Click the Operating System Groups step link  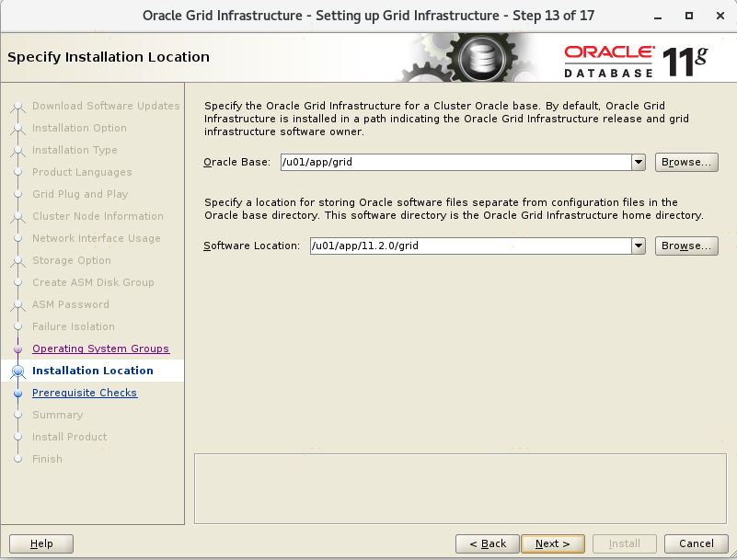100,349
